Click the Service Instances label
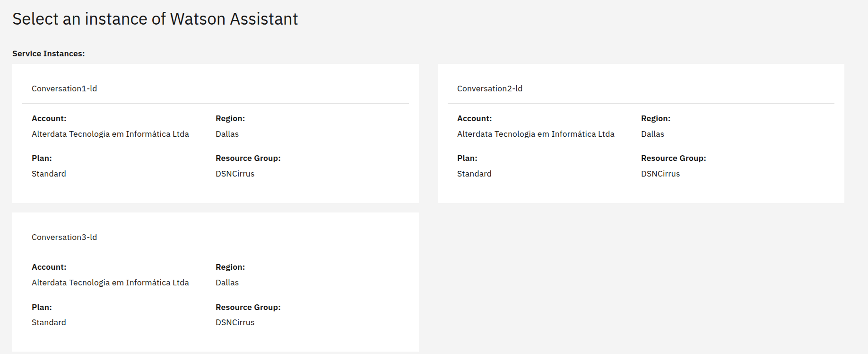This screenshot has width=868, height=354. (x=49, y=53)
